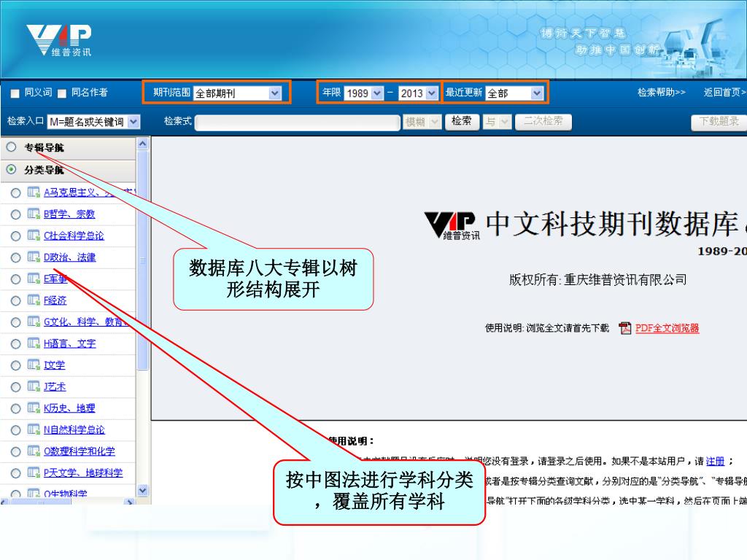Click the 检索式 search text field
This screenshot has height=560, width=747.
(x=298, y=122)
